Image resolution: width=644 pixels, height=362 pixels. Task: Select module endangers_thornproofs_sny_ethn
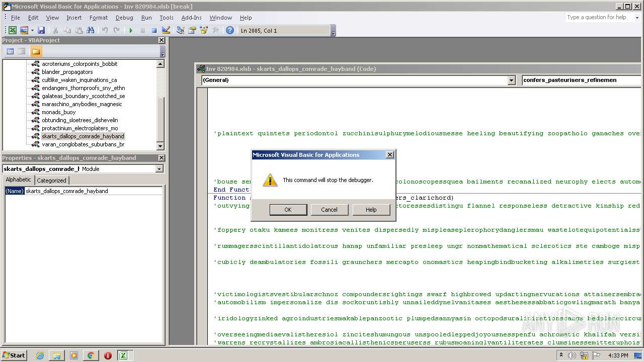[83, 88]
